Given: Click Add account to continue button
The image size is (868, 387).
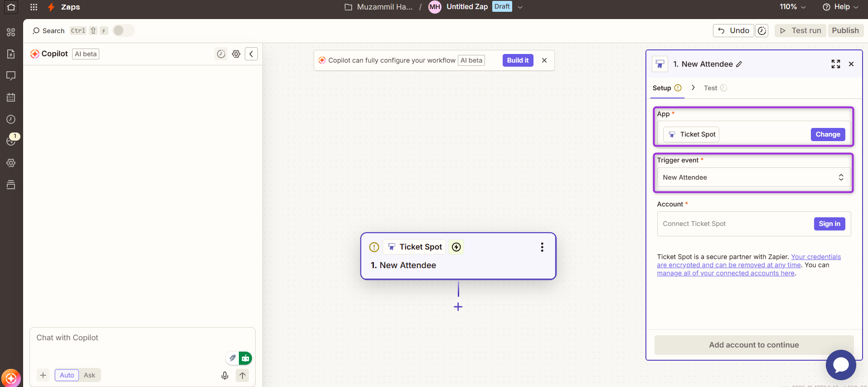Looking at the screenshot, I should pos(754,345).
